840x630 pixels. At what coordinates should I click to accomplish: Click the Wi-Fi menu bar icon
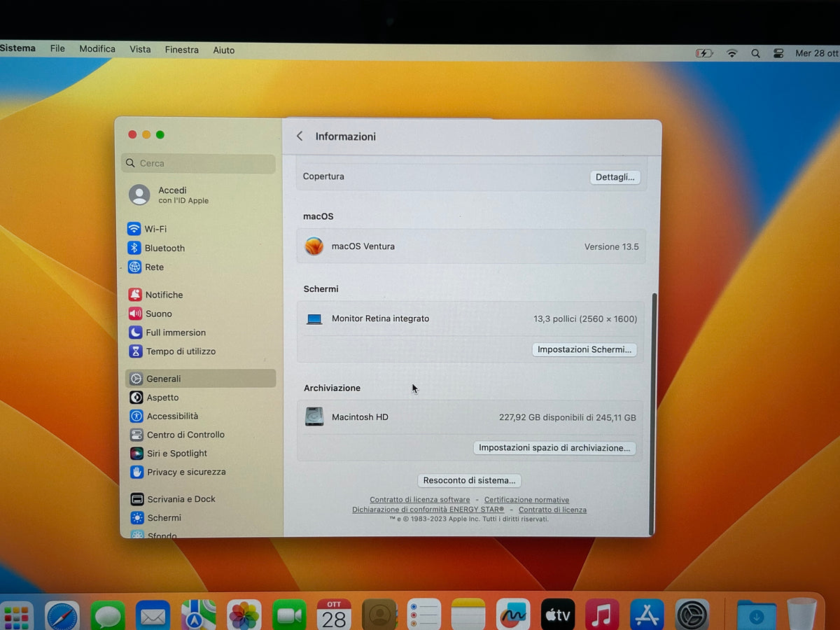(x=732, y=53)
